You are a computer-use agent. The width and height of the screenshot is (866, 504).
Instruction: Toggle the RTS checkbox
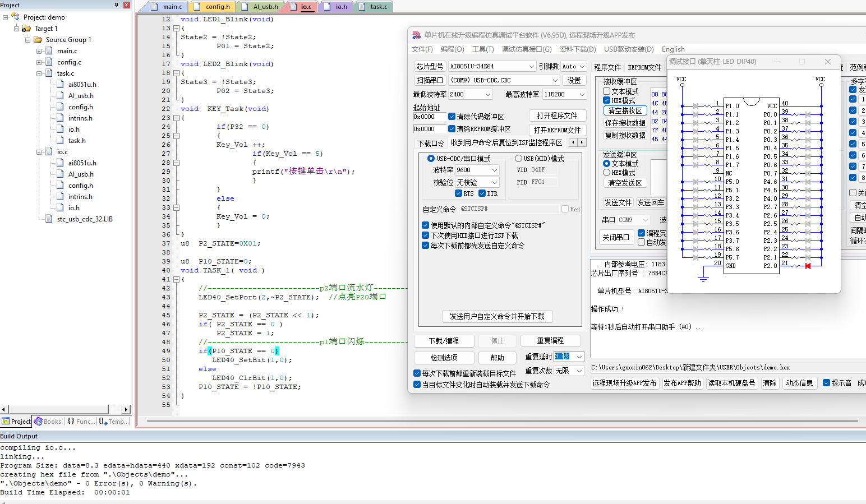coord(459,193)
